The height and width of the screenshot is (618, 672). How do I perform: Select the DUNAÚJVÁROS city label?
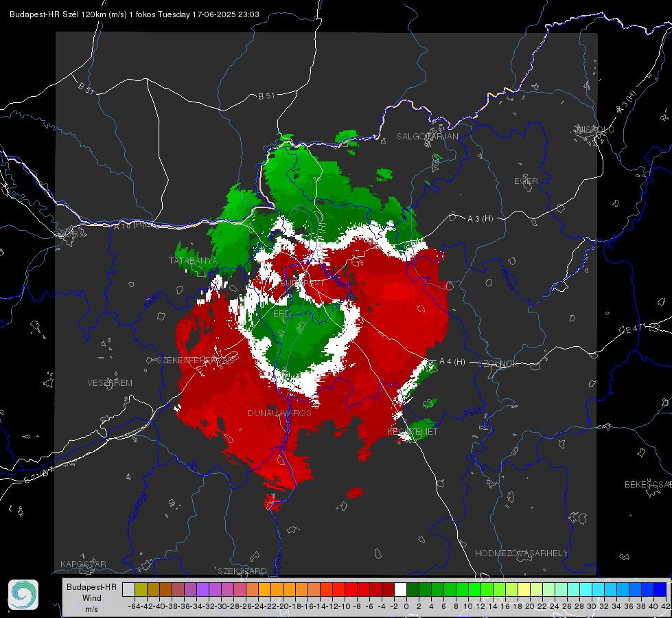tap(279, 413)
